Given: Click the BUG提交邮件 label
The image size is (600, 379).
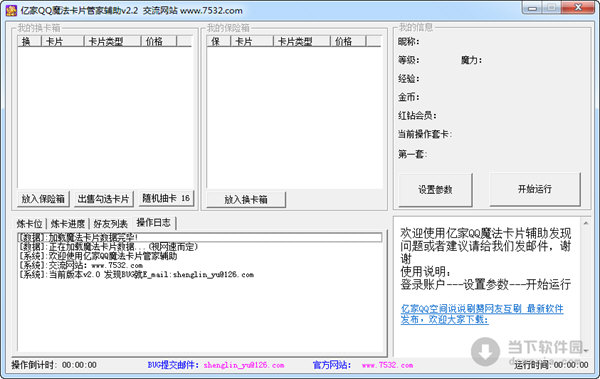Looking at the screenshot, I should pos(173,365).
